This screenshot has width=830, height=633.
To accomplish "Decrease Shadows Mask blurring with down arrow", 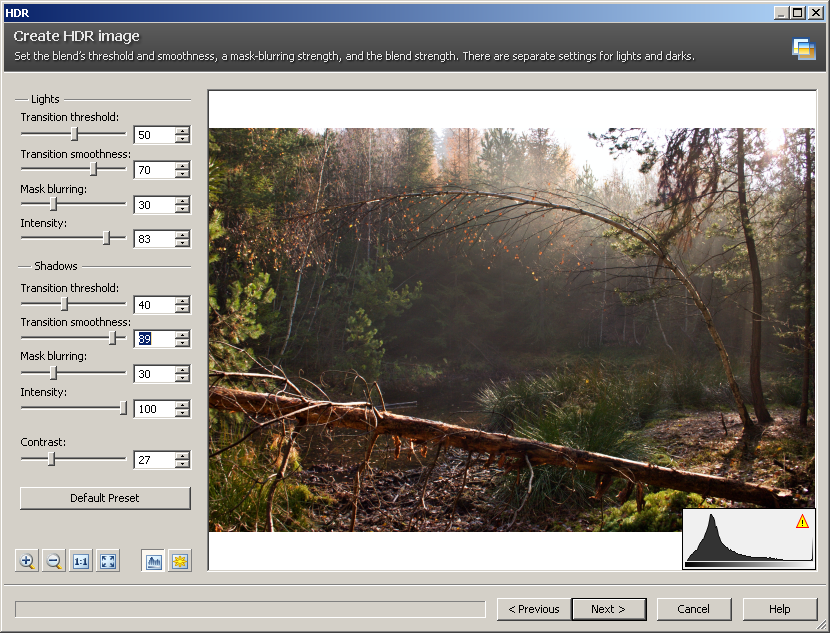I will 183,378.
